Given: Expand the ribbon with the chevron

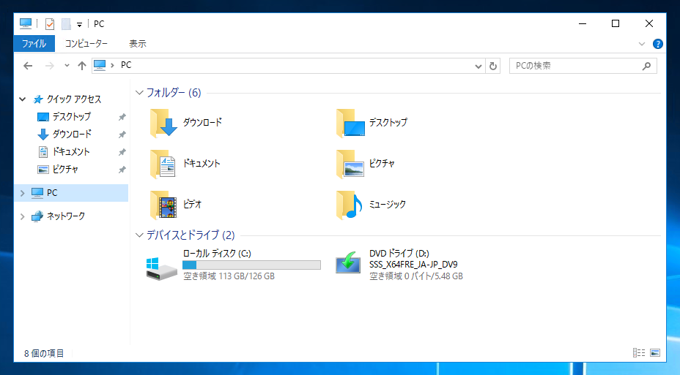Looking at the screenshot, I should coord(642,44).
